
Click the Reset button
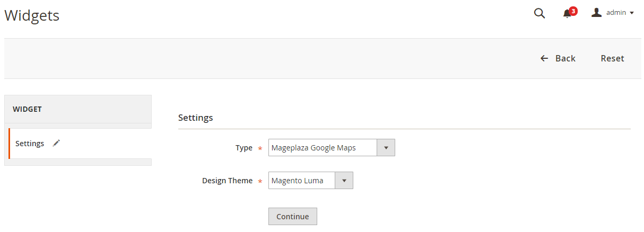612,58
